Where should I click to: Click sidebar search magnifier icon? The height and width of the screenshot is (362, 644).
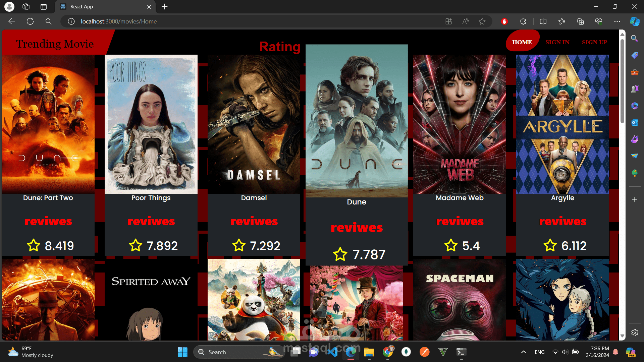coord(634,38)
